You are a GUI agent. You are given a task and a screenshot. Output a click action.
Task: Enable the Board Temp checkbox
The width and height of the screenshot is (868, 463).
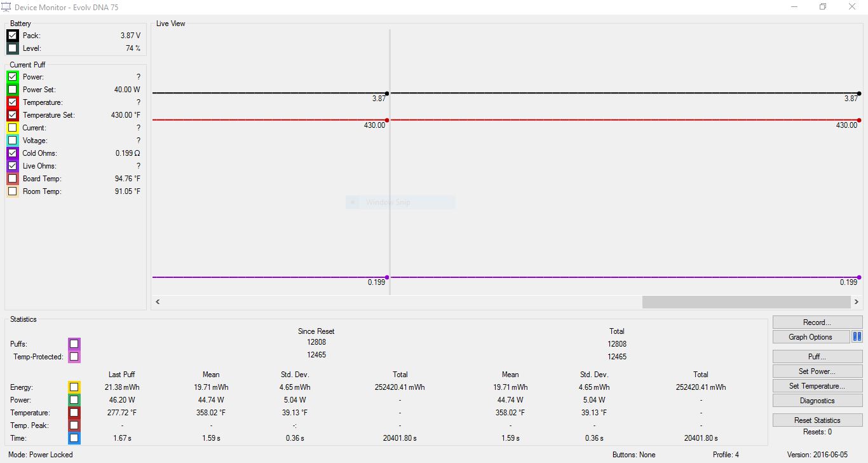coord(13,179)
